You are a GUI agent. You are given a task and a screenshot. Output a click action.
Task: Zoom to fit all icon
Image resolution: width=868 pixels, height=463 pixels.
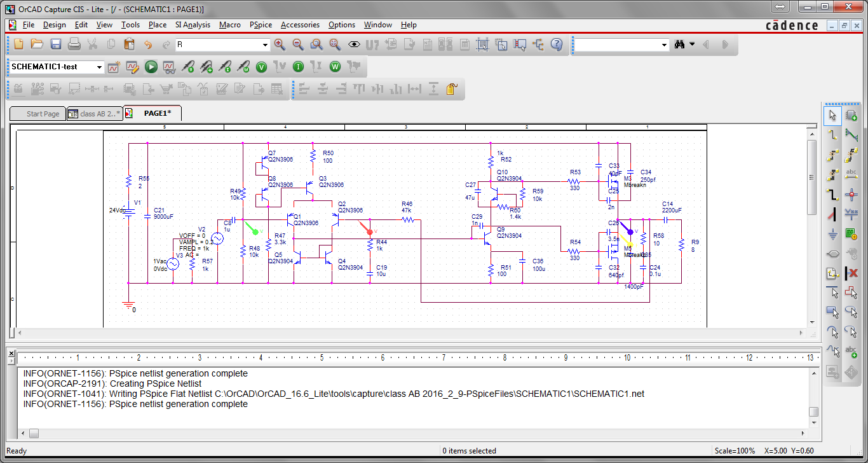point(335,45)
